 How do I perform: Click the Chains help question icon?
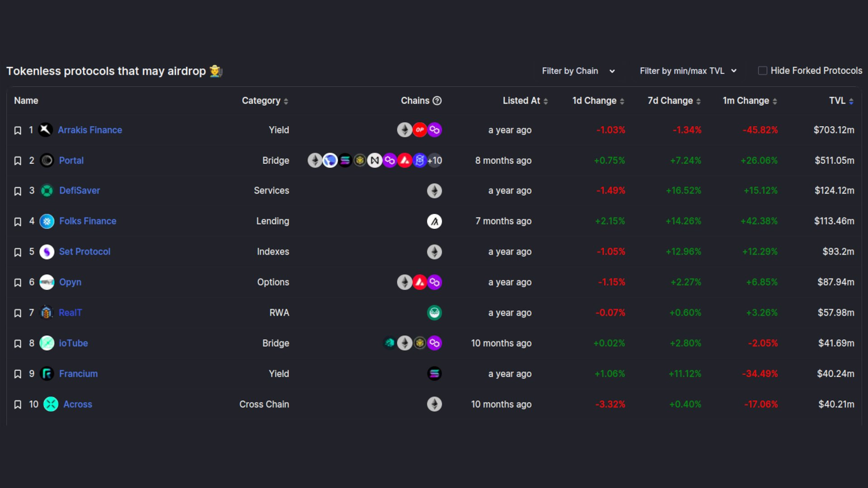coord(437,101)
